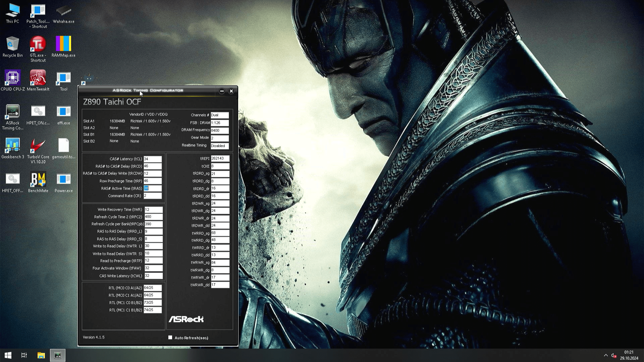The height and width of the screenshot is (362, 644).
Task: Open MemTweakIt desktop shortcut
Action: [x=38, y=78]
